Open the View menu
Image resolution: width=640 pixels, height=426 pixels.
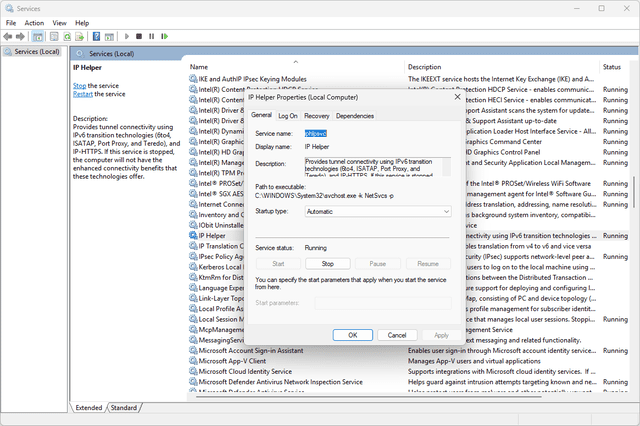(x=60, y=22)
